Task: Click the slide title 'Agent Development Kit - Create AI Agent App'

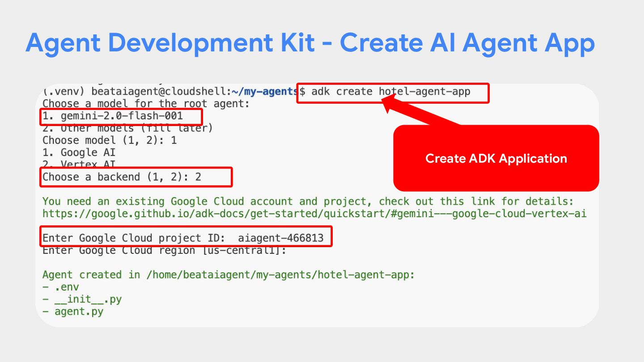Action: click(x=310, y=43)
